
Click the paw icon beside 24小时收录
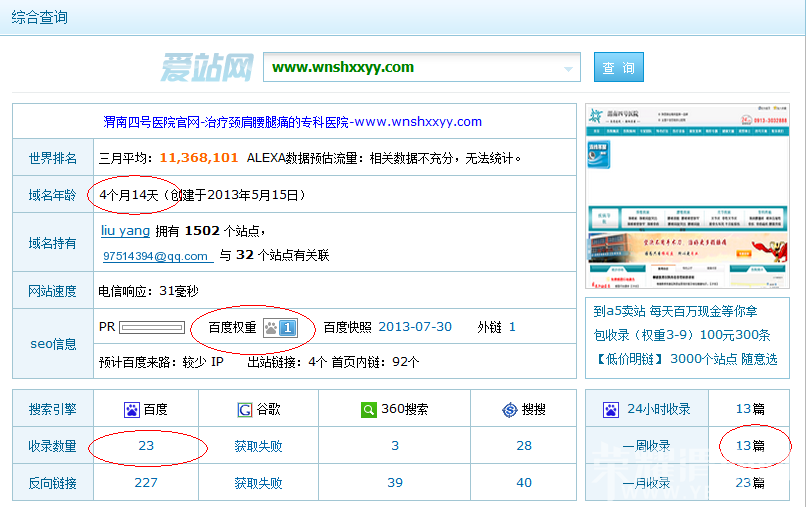click(611, 410)
